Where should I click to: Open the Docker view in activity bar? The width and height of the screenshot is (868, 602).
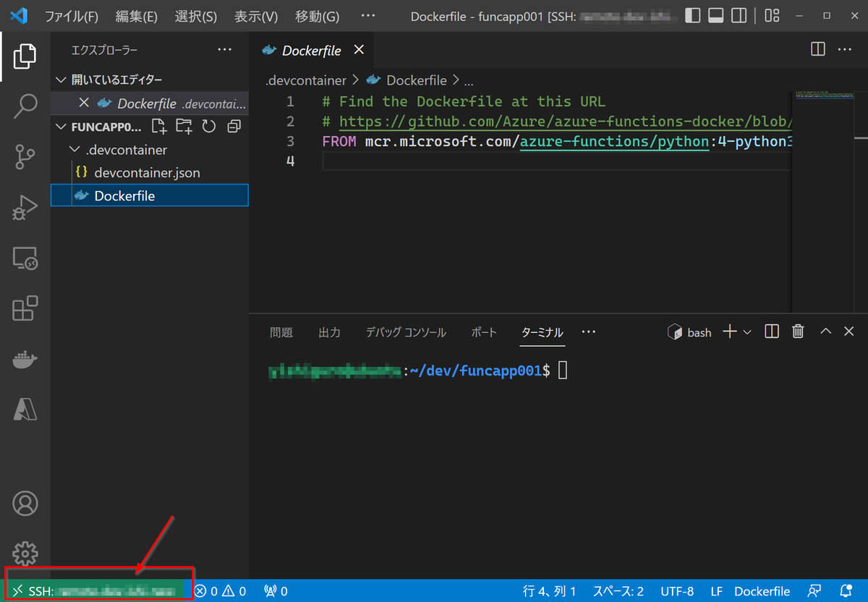pos(25,360)
